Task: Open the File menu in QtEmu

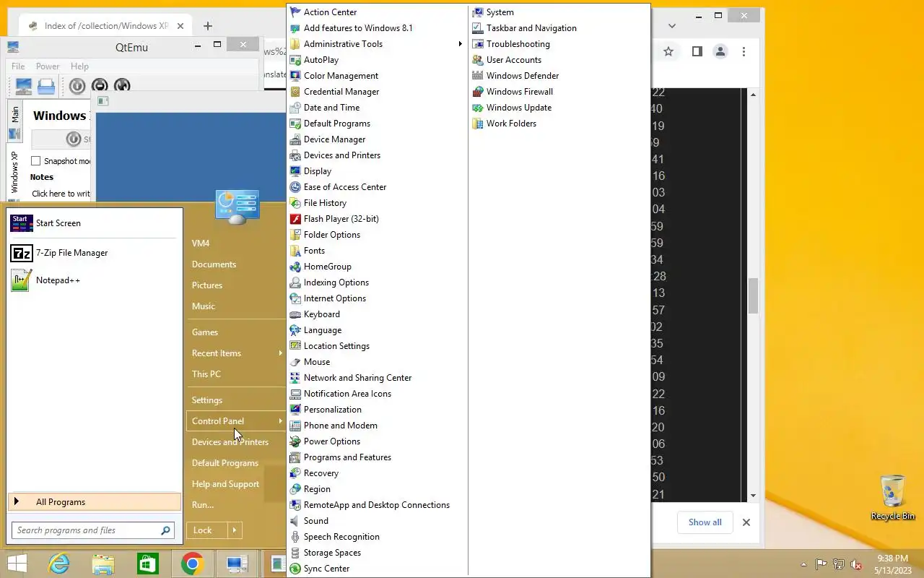Action: [18, 66]
